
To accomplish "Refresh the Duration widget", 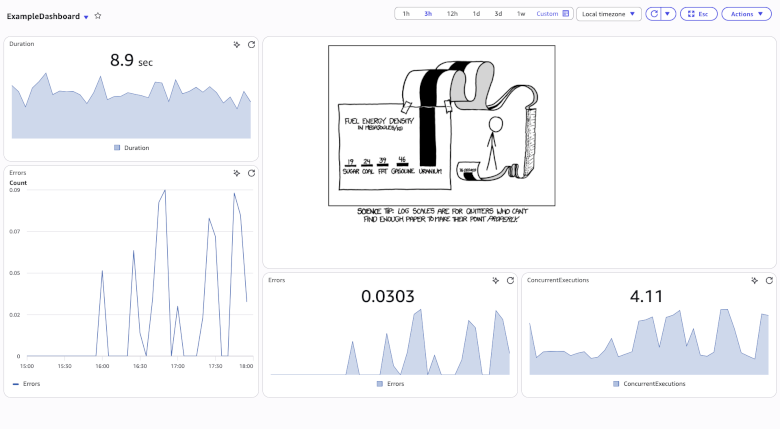I will [251, 45].
